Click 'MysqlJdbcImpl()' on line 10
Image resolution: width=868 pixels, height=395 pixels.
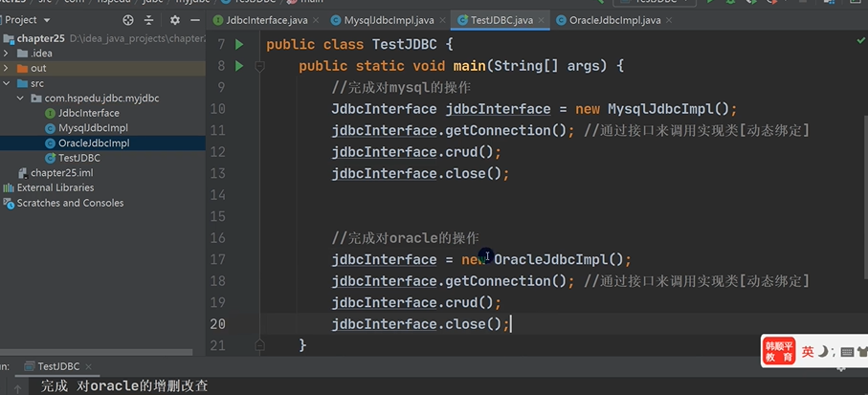pyautogui.click(x=669, y=109)
